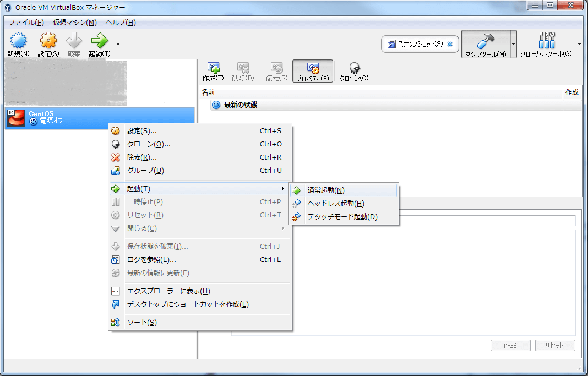The height and width of the screenshot is (376, 588).
Task: Open the グローバルツール dropdown arrow
Action: click(579, 44)
